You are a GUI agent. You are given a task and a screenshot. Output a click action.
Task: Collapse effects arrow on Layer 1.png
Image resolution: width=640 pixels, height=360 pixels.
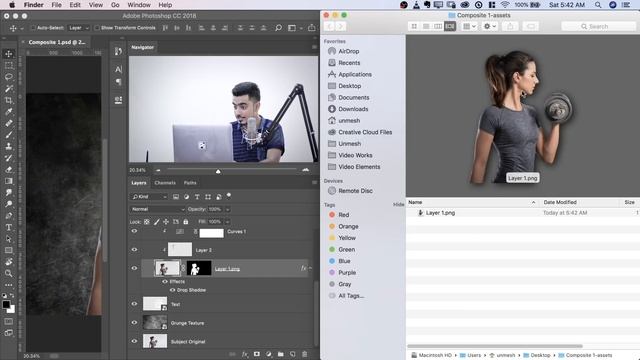tap(310, 268)
